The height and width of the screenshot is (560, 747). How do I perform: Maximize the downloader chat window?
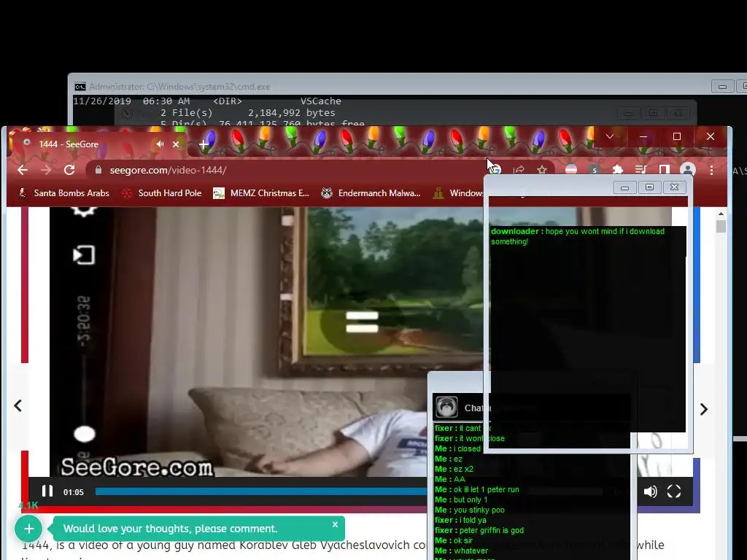649,187
